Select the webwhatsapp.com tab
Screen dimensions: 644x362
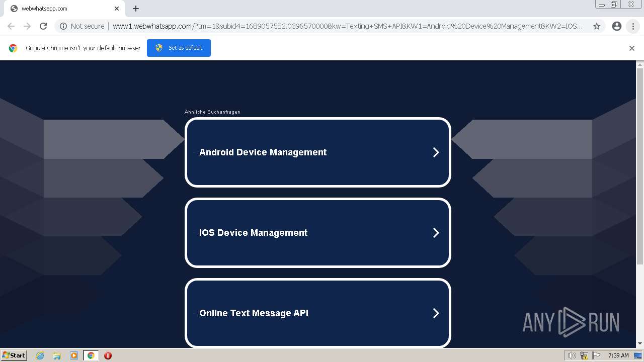(64, 9)
